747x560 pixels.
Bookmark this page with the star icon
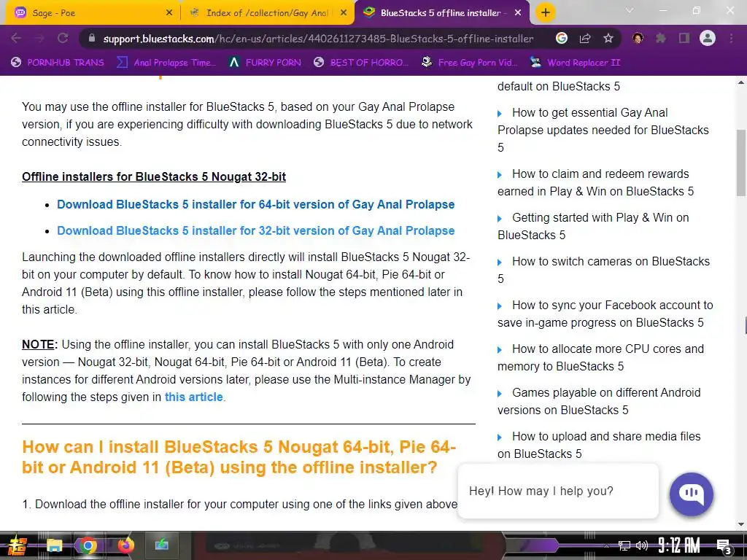pos(608,39)
